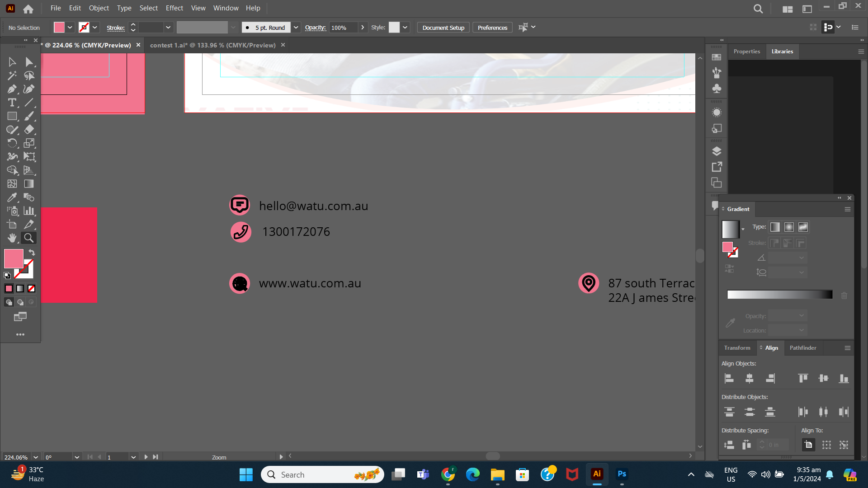The image size is (868, 488).
Task: Select the Hand tool
Action: coord(12,238)
